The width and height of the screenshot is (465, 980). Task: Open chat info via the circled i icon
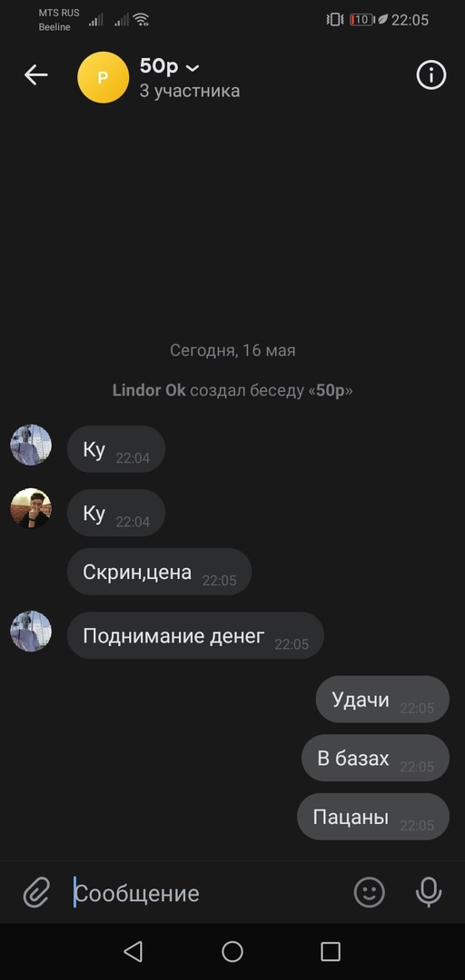pyautogui.click(x=431, y=75)
